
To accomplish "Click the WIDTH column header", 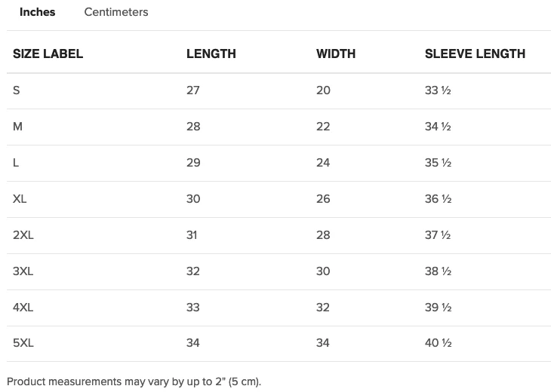I will coord(336,54).
